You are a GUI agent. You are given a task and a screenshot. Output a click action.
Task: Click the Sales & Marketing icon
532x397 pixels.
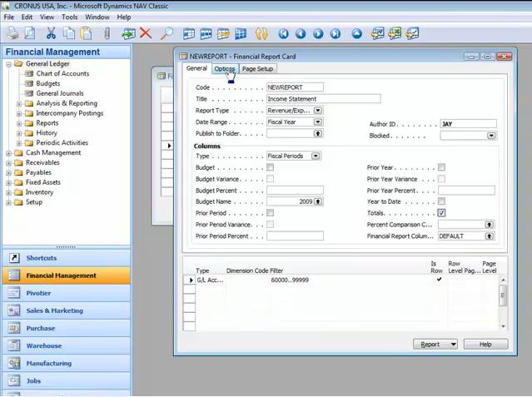click(x=14, y=310)
